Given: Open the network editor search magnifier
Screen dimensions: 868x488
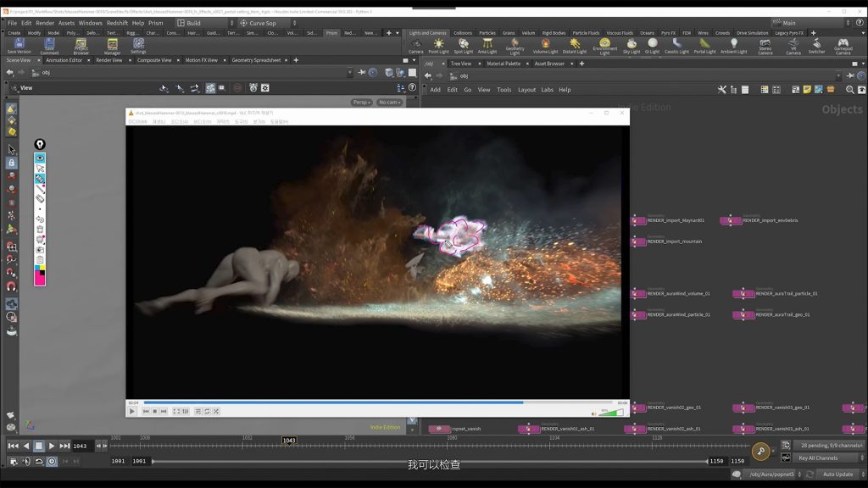Looking at the screenshot, I should click(x=849, y=90).
